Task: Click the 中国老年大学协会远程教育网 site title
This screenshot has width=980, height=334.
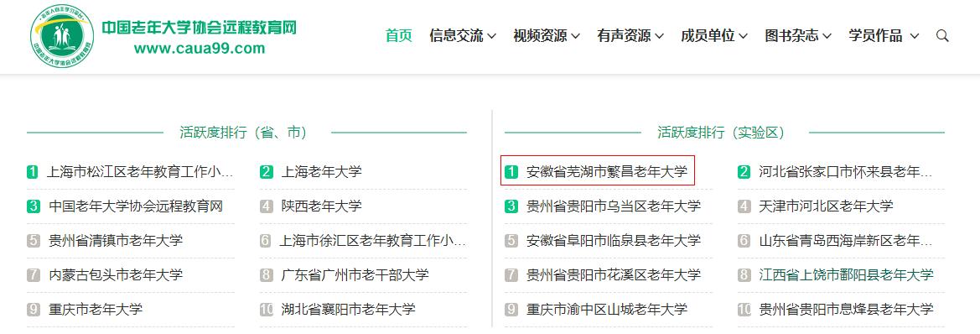Action: pos(199,28)
